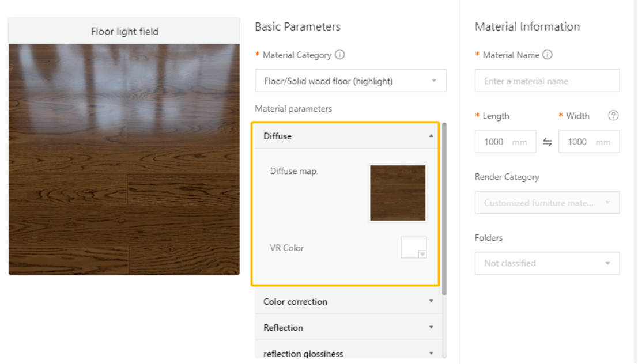Click the Folders label
Viewport: 638px width, 364px height.
pyautogui.click(x=489, y=237)
